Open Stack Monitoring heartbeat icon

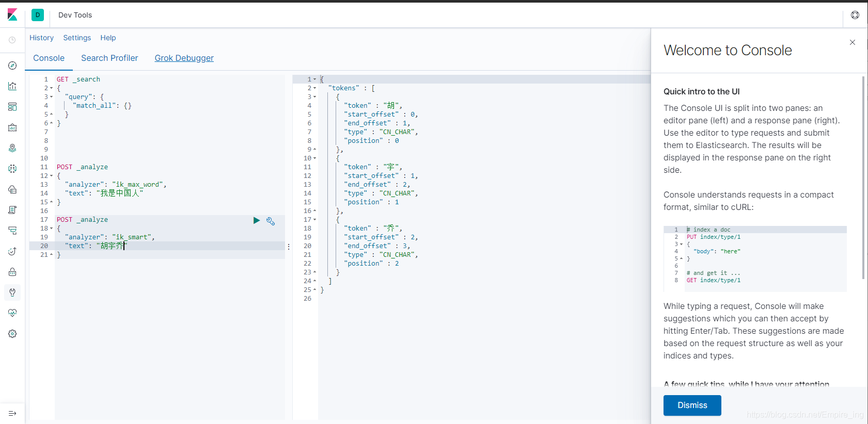(x=12, y=313)
